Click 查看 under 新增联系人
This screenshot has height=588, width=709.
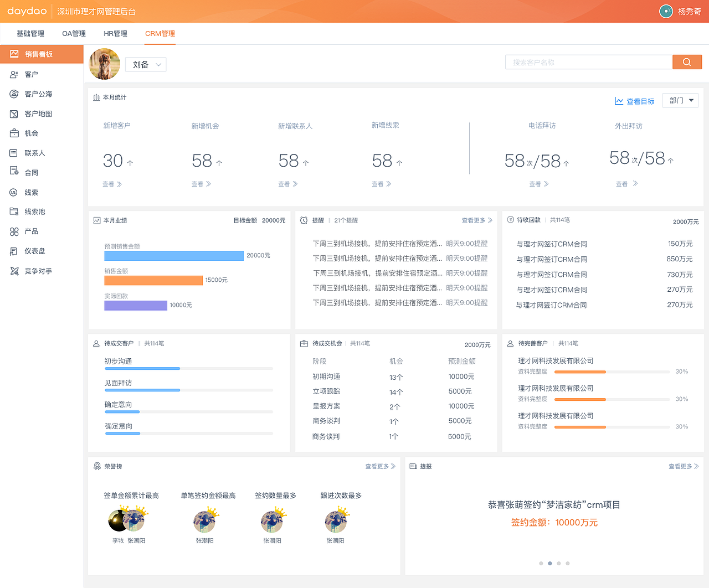(288, 184)
